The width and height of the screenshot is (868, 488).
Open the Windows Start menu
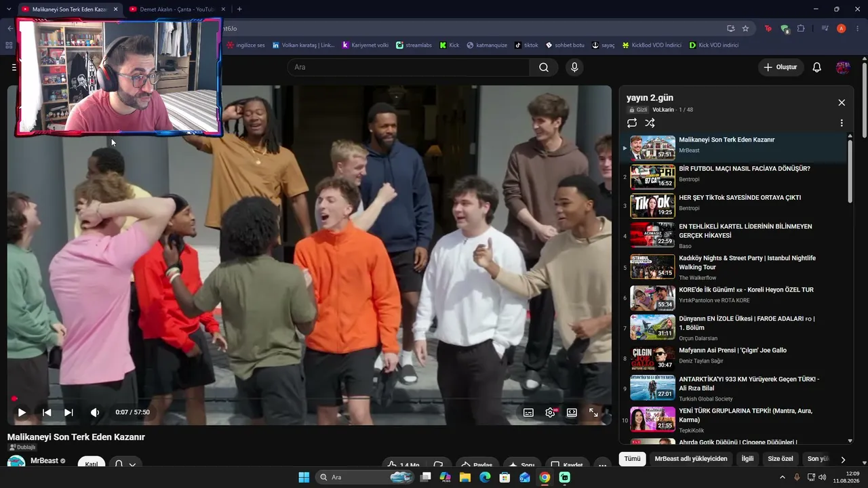coord(304,477)
